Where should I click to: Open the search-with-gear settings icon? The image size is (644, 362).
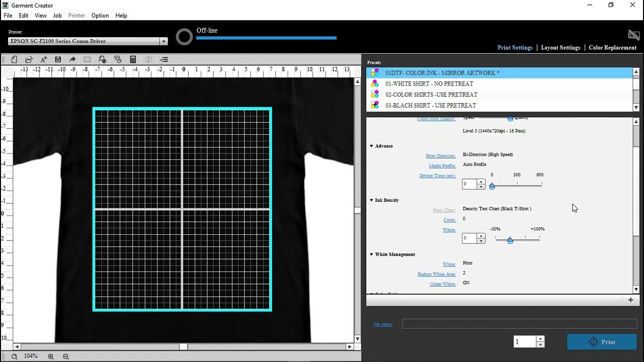(x=102, y=59)
